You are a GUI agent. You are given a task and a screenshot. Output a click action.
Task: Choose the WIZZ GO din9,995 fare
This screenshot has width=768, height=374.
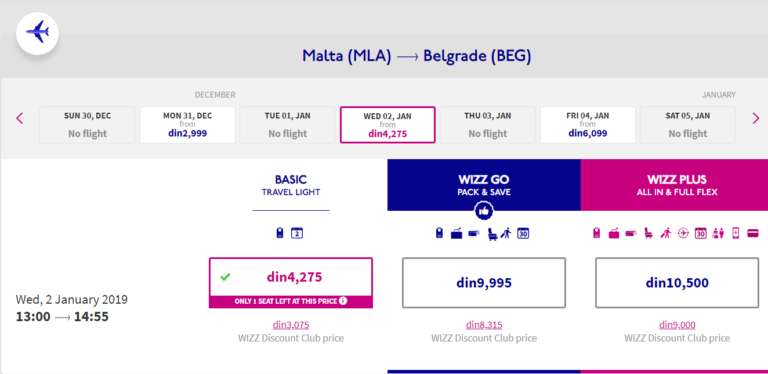[484, 283]
